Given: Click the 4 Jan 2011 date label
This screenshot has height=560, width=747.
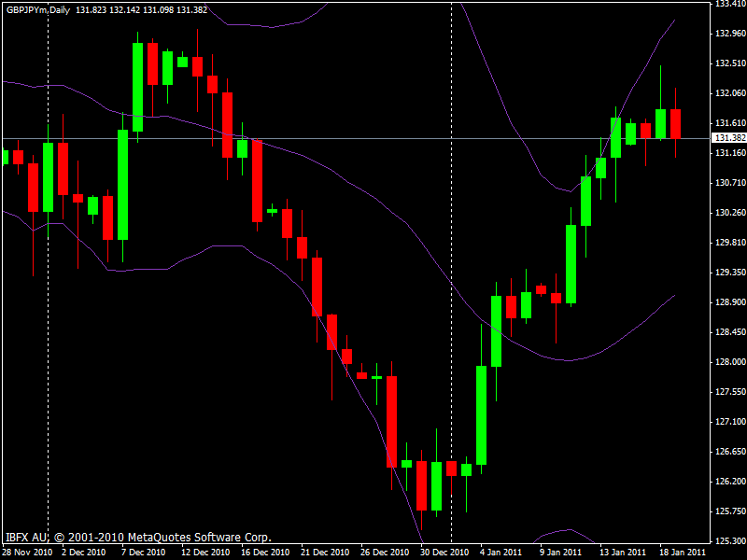Looking at the screenshot, I should tap(501, 553).
